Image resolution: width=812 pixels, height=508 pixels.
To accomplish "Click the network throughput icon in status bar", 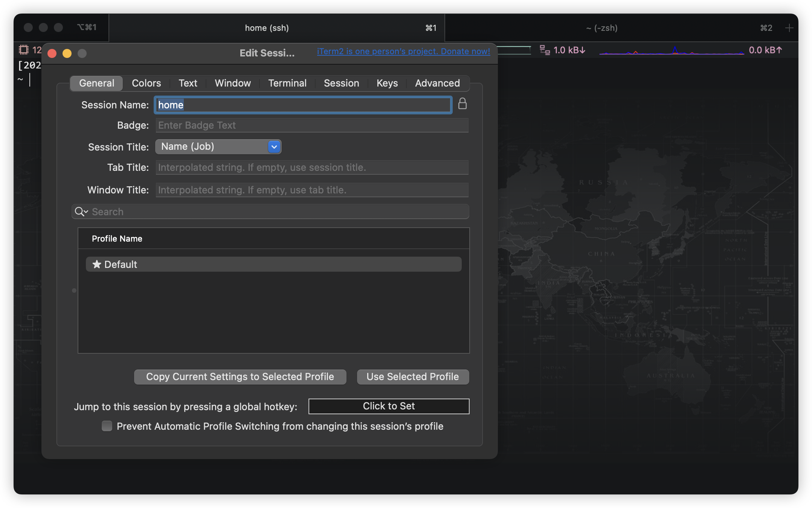I will pos(545,50).
